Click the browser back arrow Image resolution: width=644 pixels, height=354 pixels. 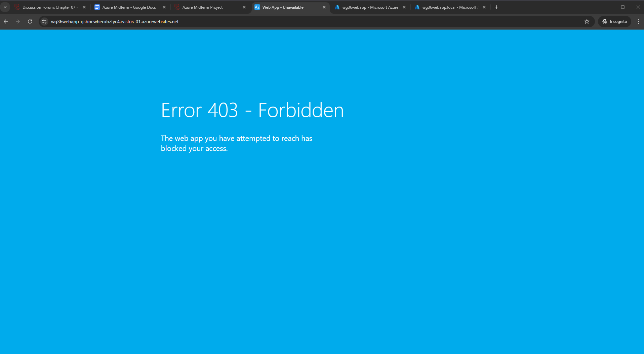pyautogui.click(x=6, y=22)
